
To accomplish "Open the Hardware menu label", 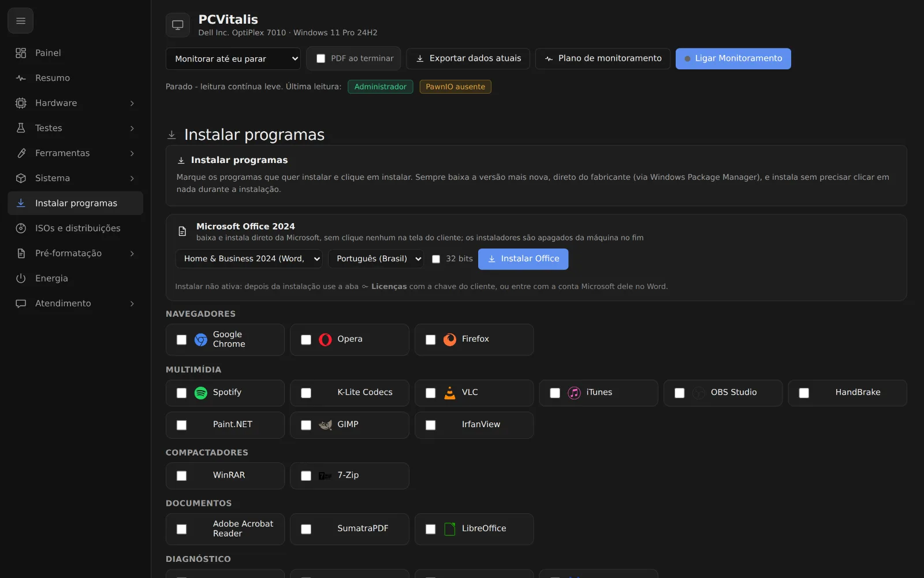I will click(x=56, y=103).
